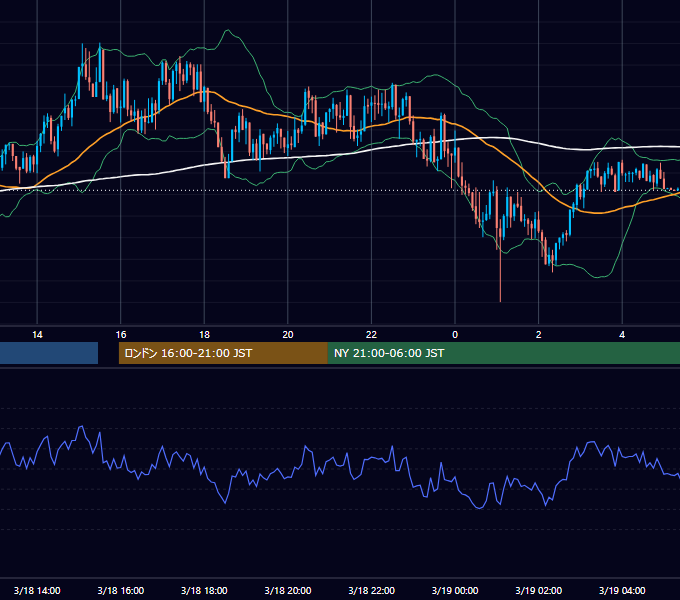The image size is (680, 600).
Task: Click the hour 22 axis label
Action: click(372, 335)
